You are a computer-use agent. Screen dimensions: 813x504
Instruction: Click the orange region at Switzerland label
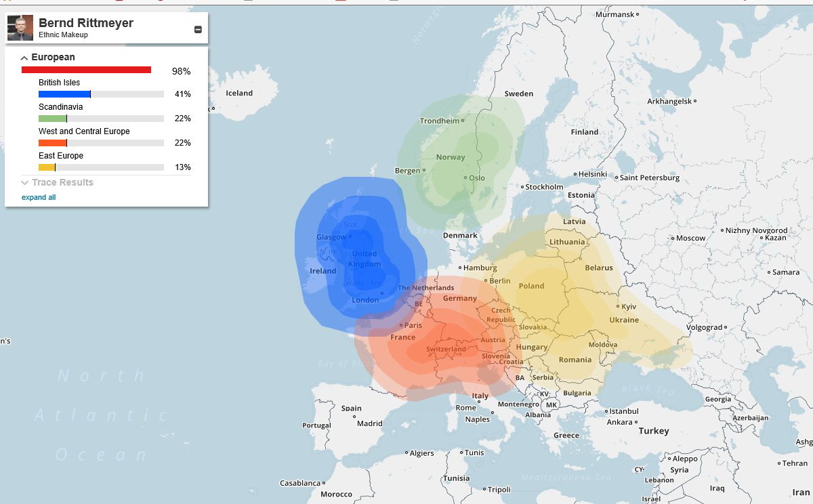(x=445, y=350)
